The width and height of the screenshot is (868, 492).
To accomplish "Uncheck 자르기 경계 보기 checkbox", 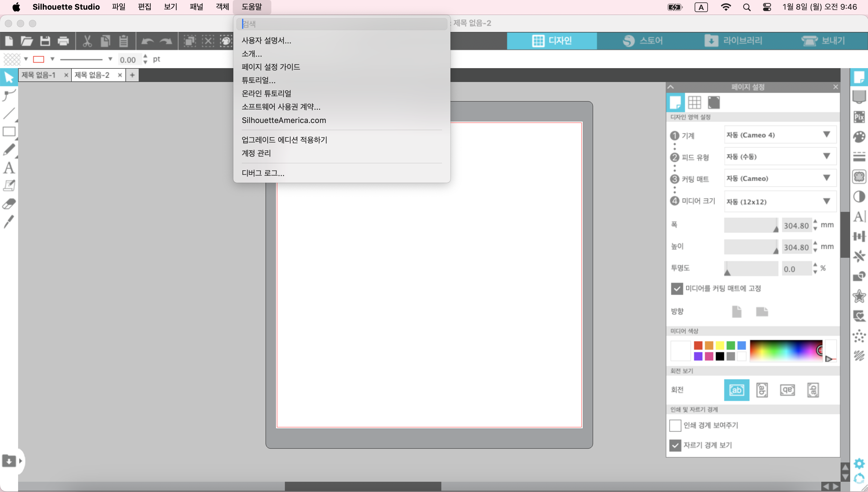I will [x=675, y=445].
